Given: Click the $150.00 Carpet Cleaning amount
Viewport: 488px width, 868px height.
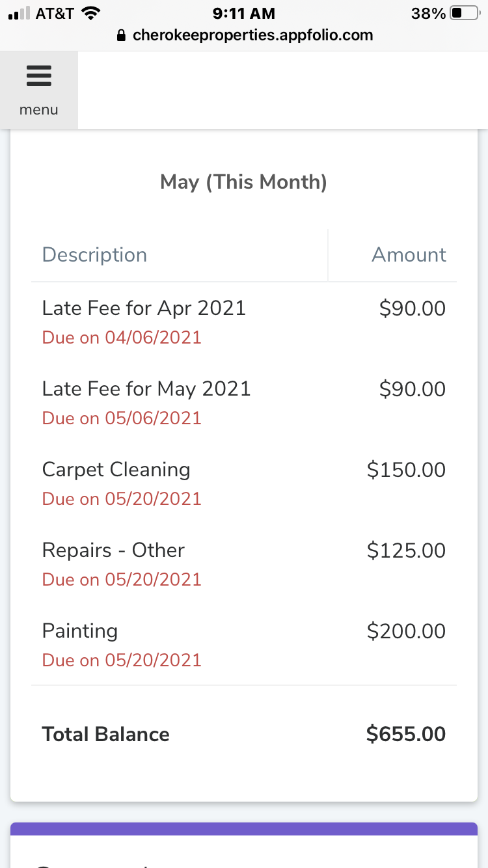Looking at the screenshot, I should pyautogui.click(x=406, y=470).
